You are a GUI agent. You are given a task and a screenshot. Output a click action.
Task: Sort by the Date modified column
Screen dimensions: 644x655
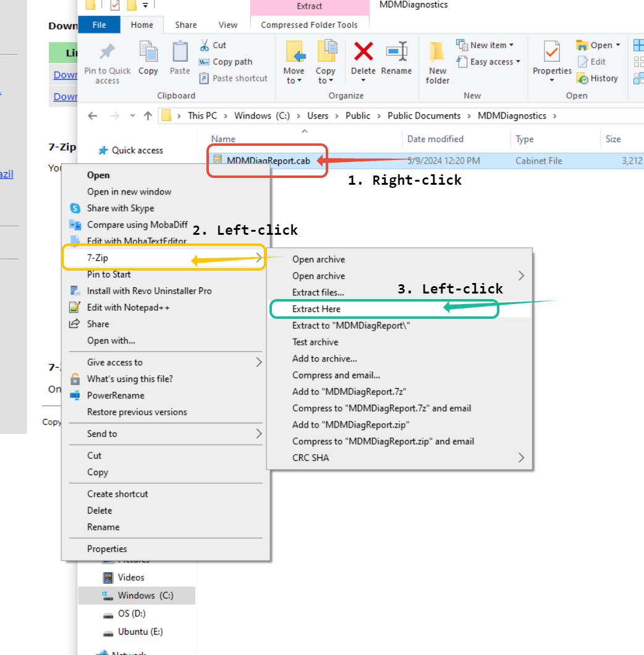pyautogui.click(x=435, y=139)
